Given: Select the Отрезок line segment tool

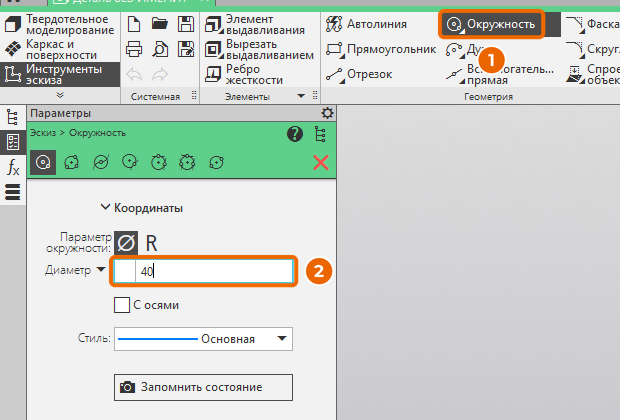Looking at the screenshot, I should [359, 74].
